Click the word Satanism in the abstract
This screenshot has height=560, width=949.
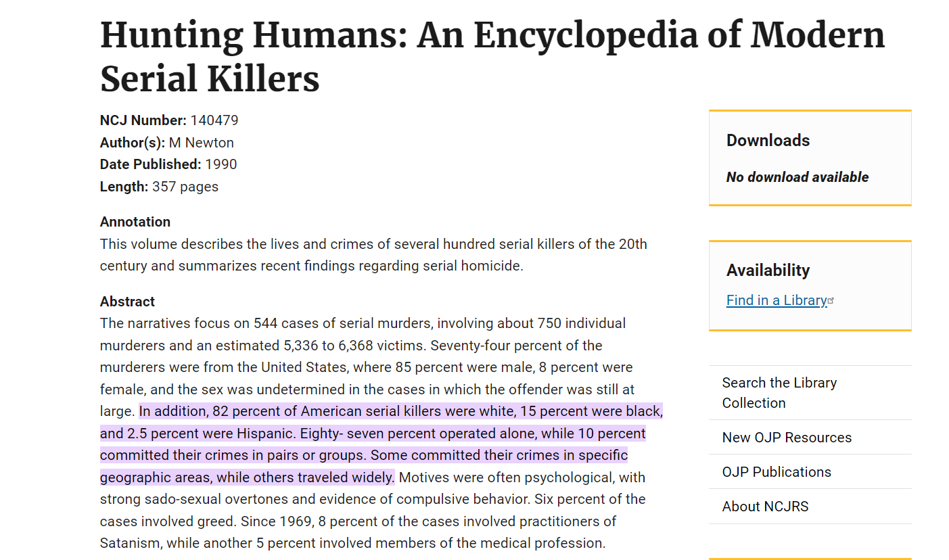click(x=130, y=543)
